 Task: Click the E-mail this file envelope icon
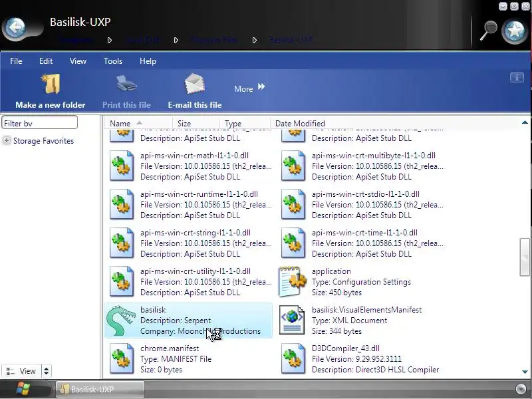coord(194,84)
